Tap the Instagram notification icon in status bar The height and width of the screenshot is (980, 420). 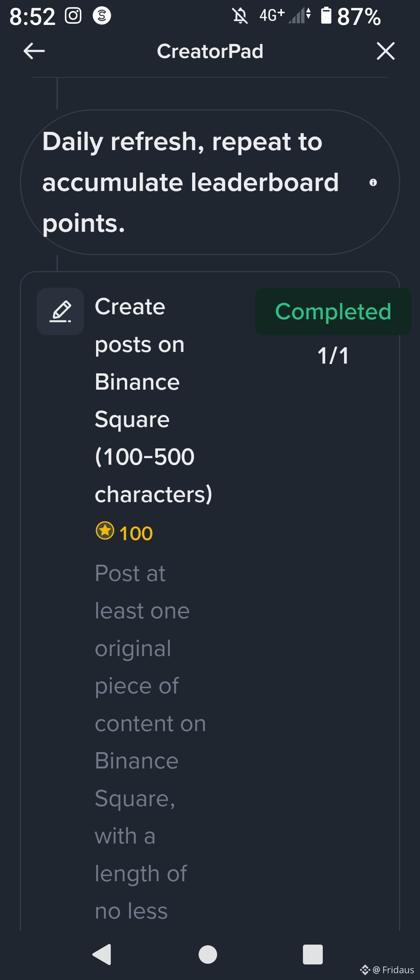pos(73,16)
